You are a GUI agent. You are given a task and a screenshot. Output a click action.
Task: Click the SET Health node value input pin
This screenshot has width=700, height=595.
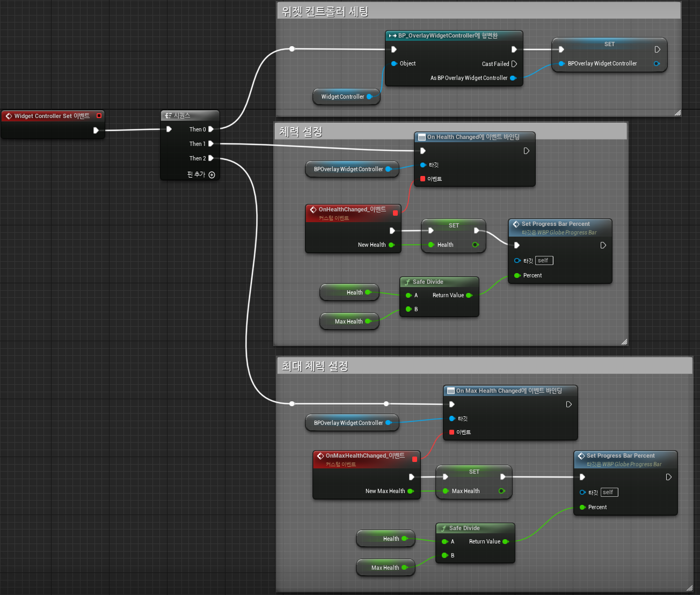(431, 245)
